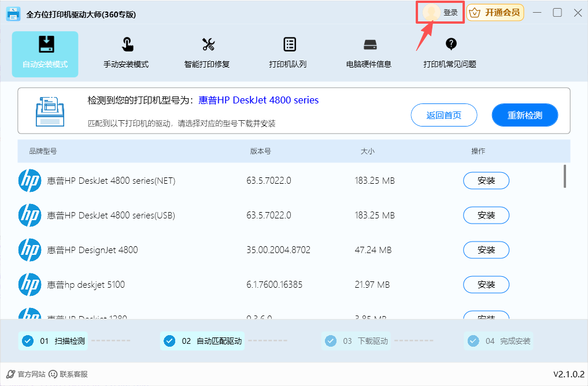Screen dimensions: 588x386
Task: Click the 01 扫描检测 step checkmark
Action: click(27, 341)
